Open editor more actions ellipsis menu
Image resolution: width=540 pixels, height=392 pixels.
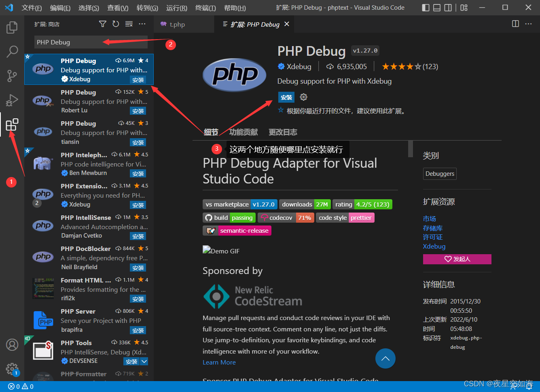(529, 24)
